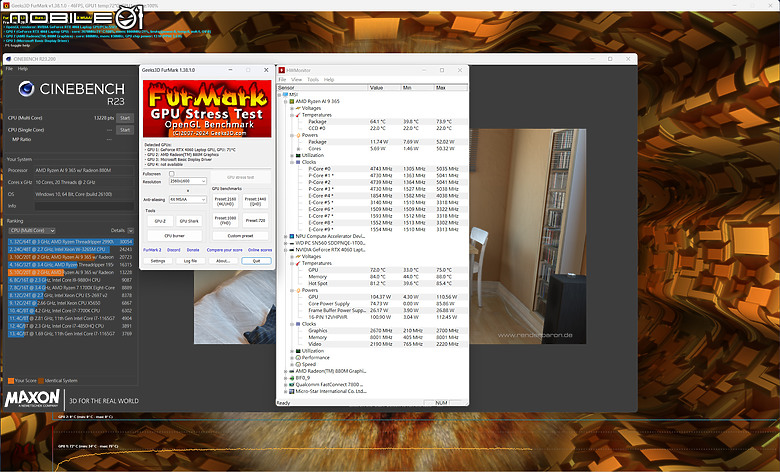
Task: Click the About... button in FurMark
Action: 223,261
